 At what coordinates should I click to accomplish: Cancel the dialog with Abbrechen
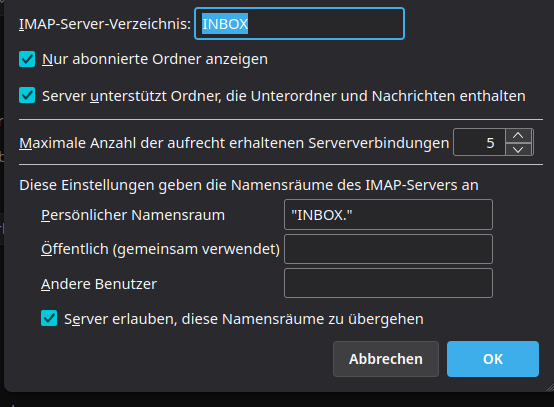386,359
